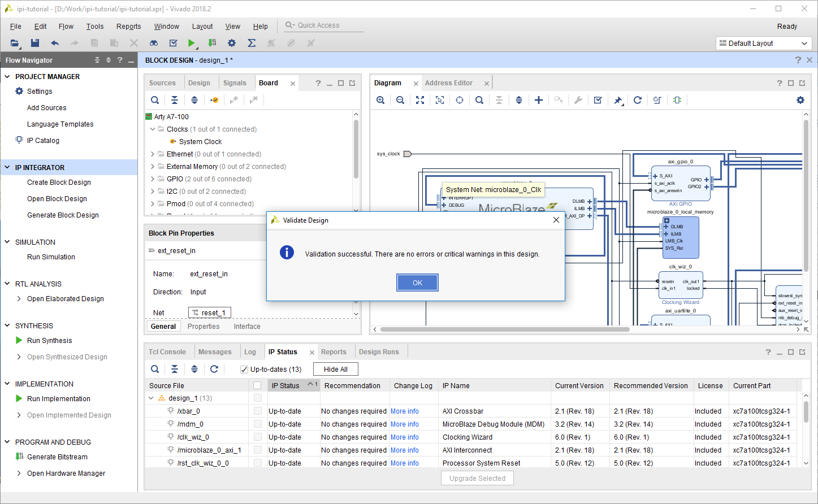Open the Diagram settings gear icon

(800, 100)
